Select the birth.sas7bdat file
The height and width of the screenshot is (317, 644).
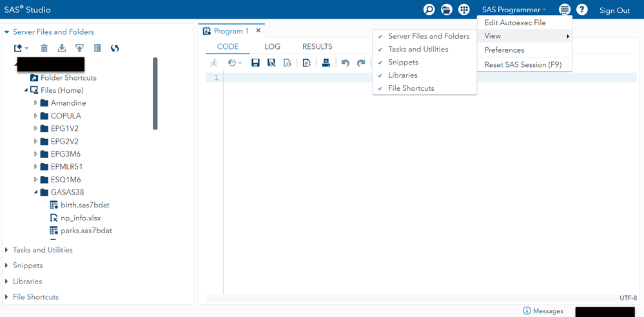click(85, 205)
